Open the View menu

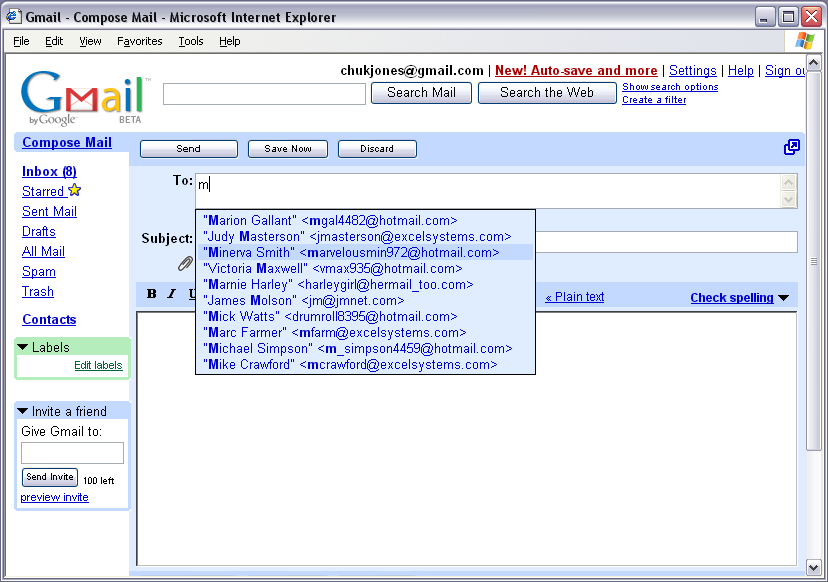pyautogui.click(x=90, y=41)
